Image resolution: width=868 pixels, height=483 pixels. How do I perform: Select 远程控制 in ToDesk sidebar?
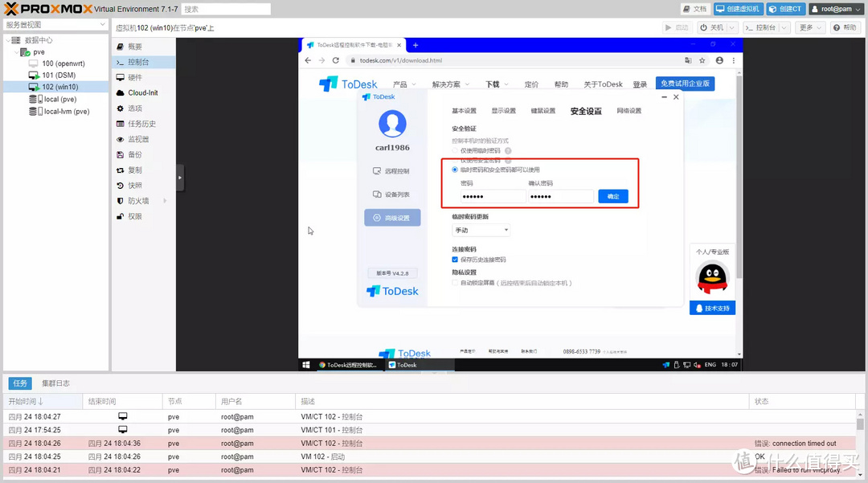click(x=392, y=171)
